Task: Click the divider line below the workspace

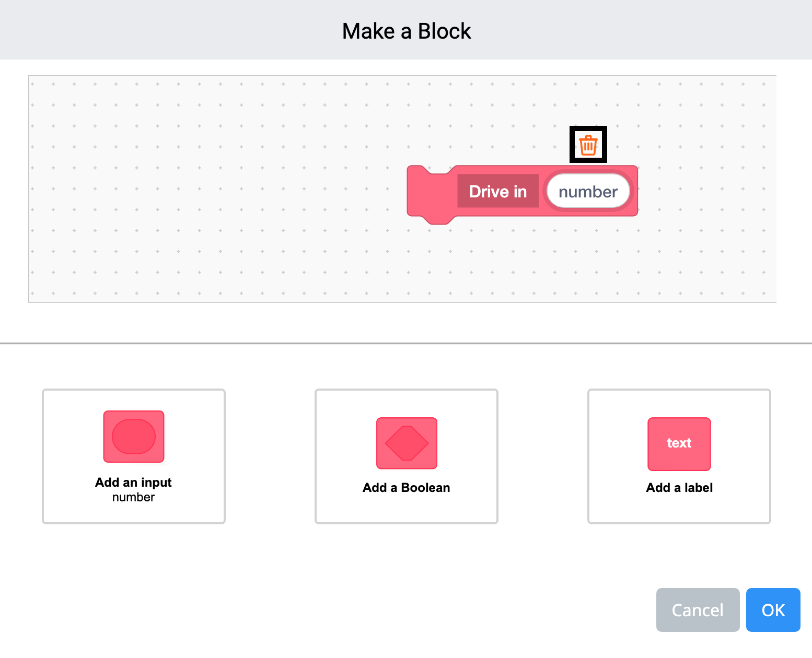Action: [x=406, y=343]
